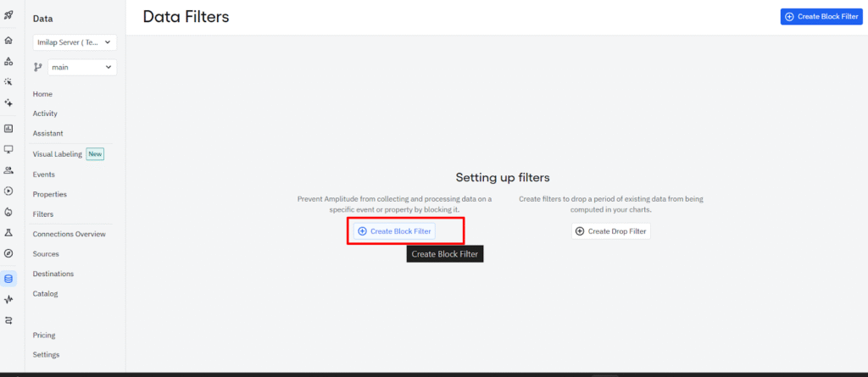Expand the Imilap Server project dropdown

[75, 42]
